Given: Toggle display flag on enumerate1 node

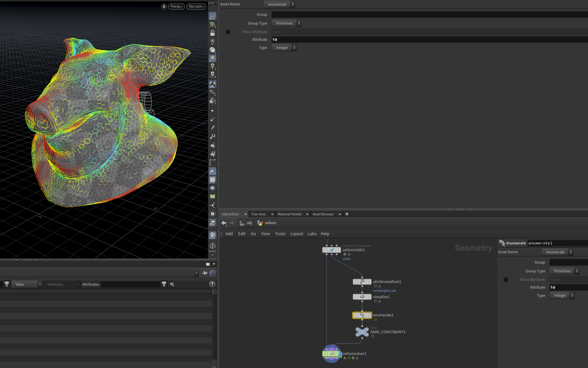Looking at the screenshot, I should click(369, 315).
